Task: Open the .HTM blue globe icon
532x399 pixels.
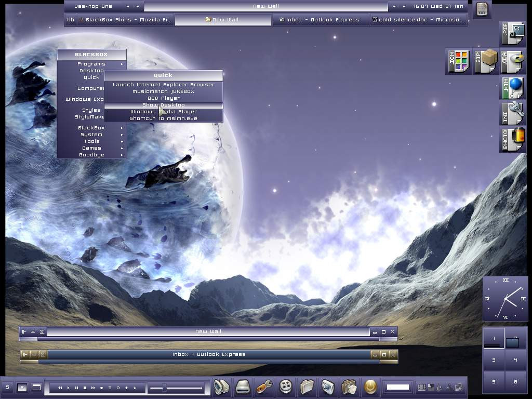Action: tap(513, 88)
